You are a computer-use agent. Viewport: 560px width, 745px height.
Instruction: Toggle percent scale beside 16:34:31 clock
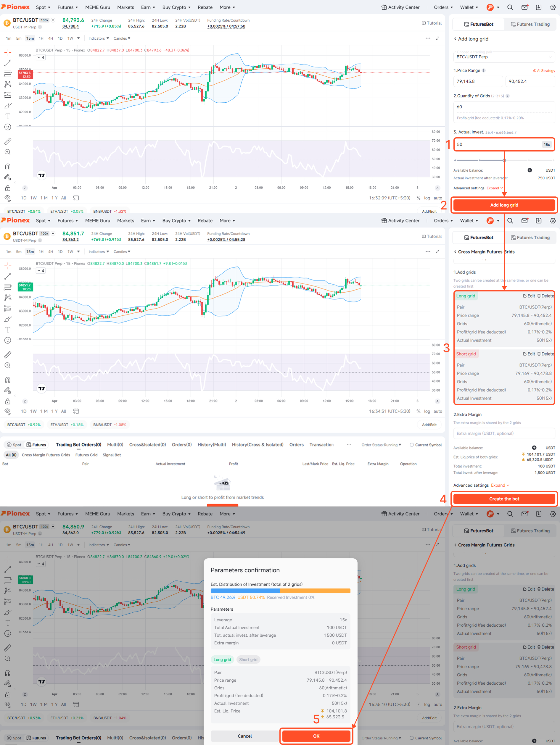418,411
